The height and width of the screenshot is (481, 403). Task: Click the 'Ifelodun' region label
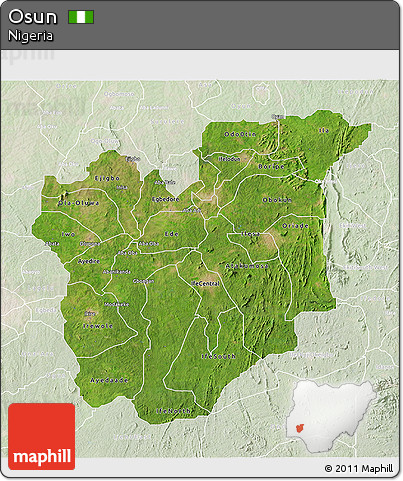click(x=229, y=159)
